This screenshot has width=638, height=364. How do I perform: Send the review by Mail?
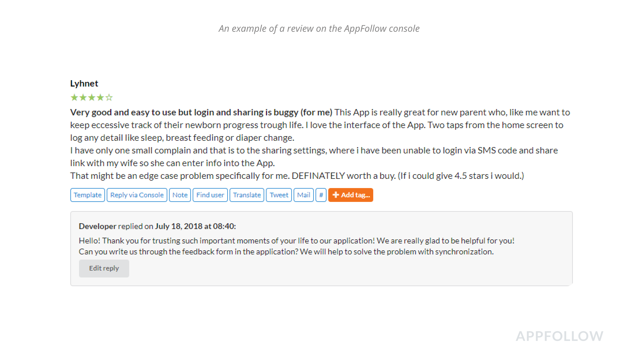point(303,195)
